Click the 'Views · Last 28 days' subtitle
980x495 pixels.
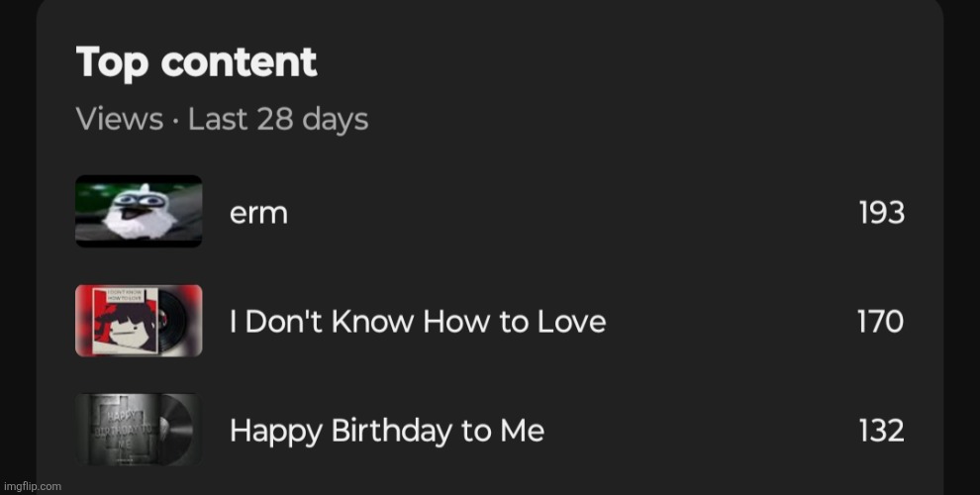point(222,119)
